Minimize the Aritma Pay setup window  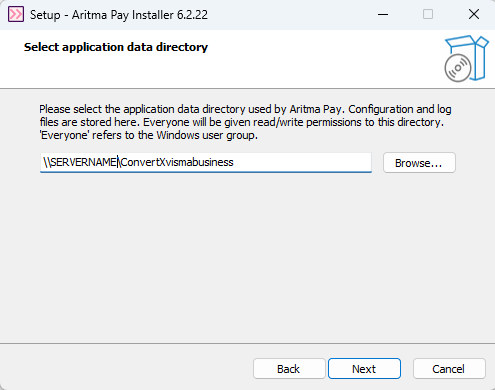383,14
